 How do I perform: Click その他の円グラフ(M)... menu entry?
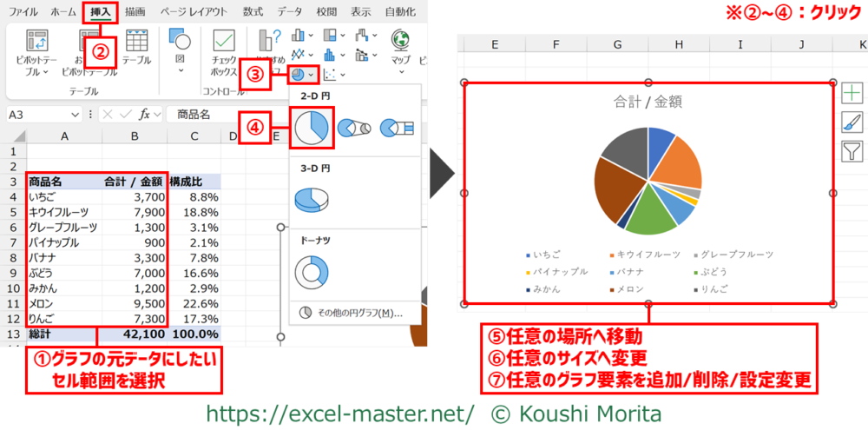(352, 313)
